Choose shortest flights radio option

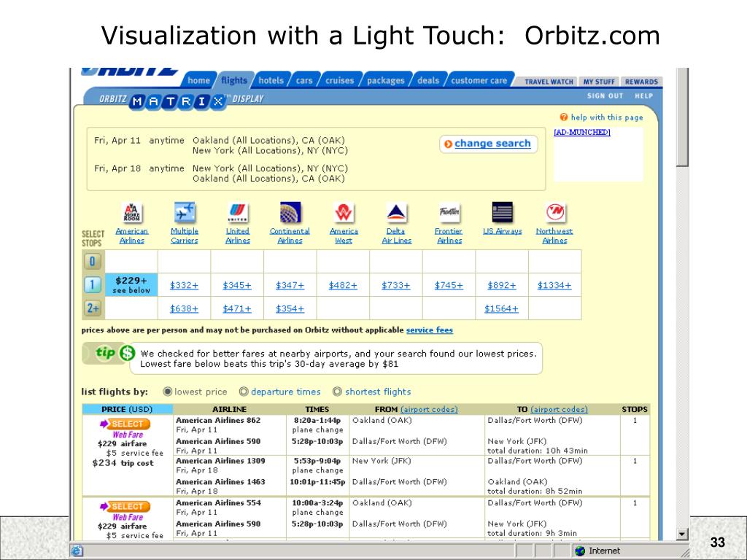tap(337, 392)
